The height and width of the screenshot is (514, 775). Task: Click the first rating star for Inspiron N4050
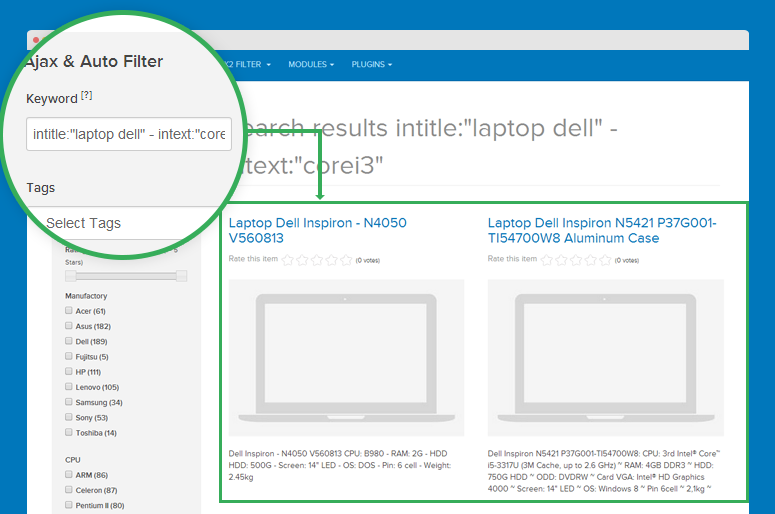pyautogui.click(x=289, y=260)
